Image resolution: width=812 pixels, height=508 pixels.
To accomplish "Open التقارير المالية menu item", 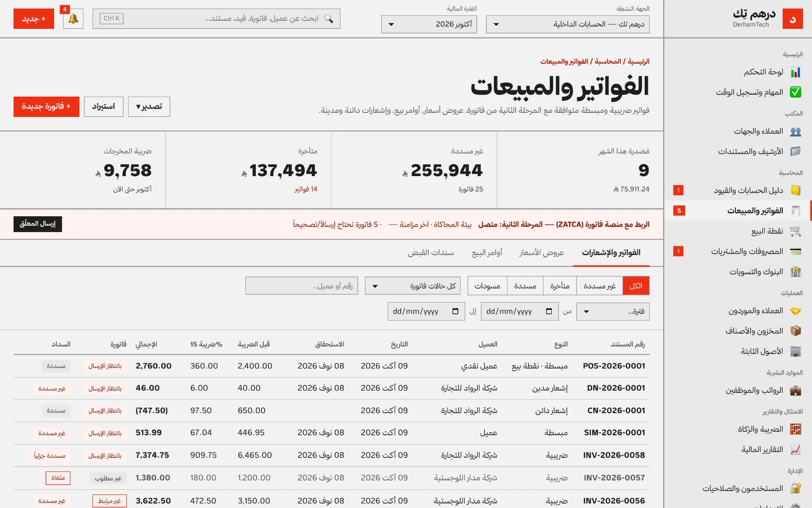I will pyautogui.click(x=738, y=450).
